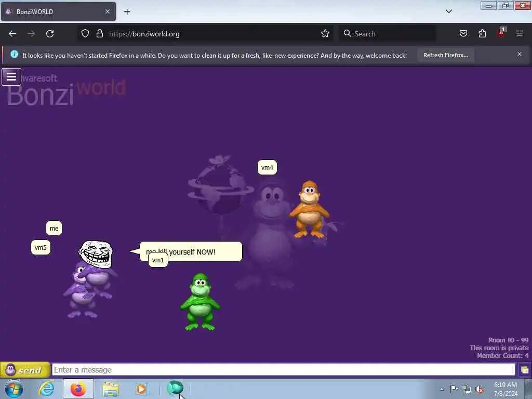Dismiss the Firefox refresh notification bar
Screen dimensions: 532x399
(x=520, y=54)
